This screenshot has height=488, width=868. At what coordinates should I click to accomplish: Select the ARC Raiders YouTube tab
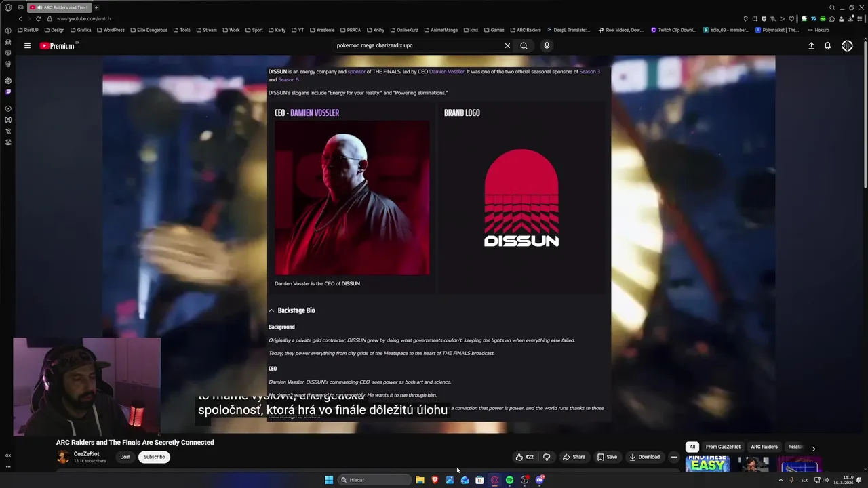60,7
